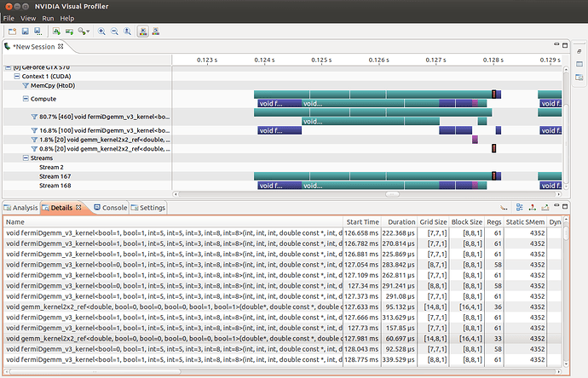Collapse the Compute row expander
This screenshot has width=588, height=378.
[26, 99]
